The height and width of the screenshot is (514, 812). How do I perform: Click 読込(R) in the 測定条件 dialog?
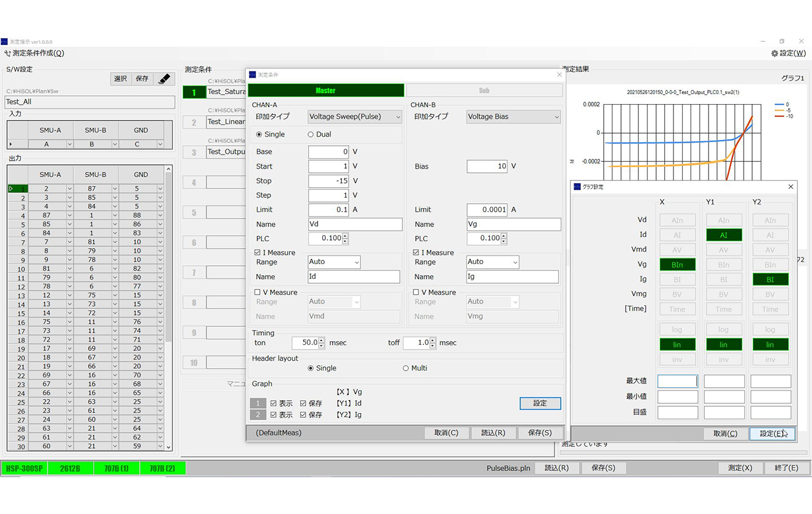pyautogui.click(x=493, y=433)
